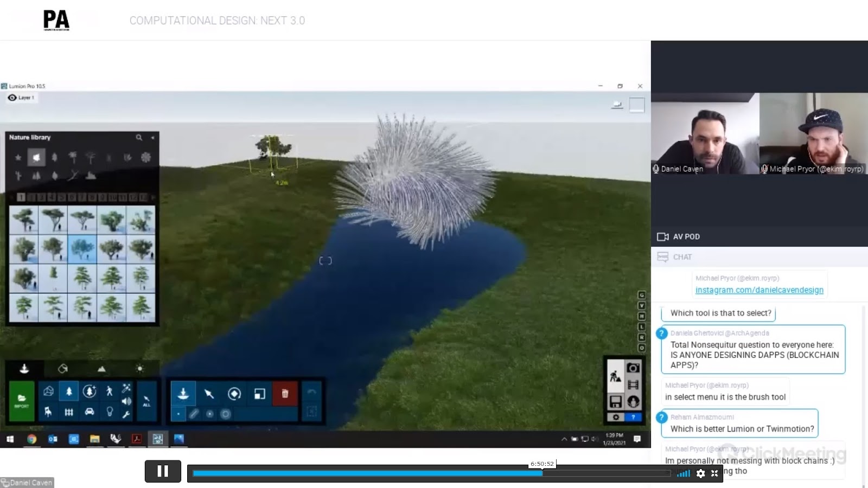The width and height of the screenshot is (868, 488).
Task: Open the Utilities wrench category
Action: (126, 415)
